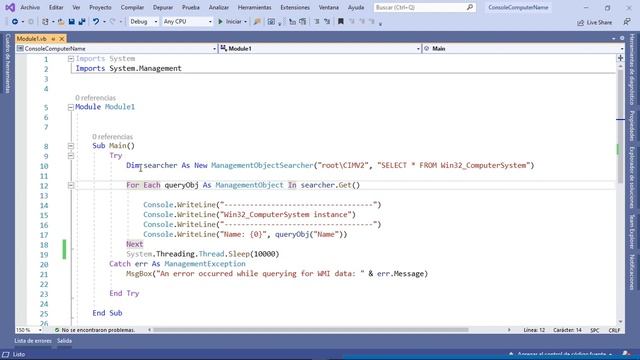Open the Ventana menu
This screenshot has width=640, height=360.
tap(329, 7)
